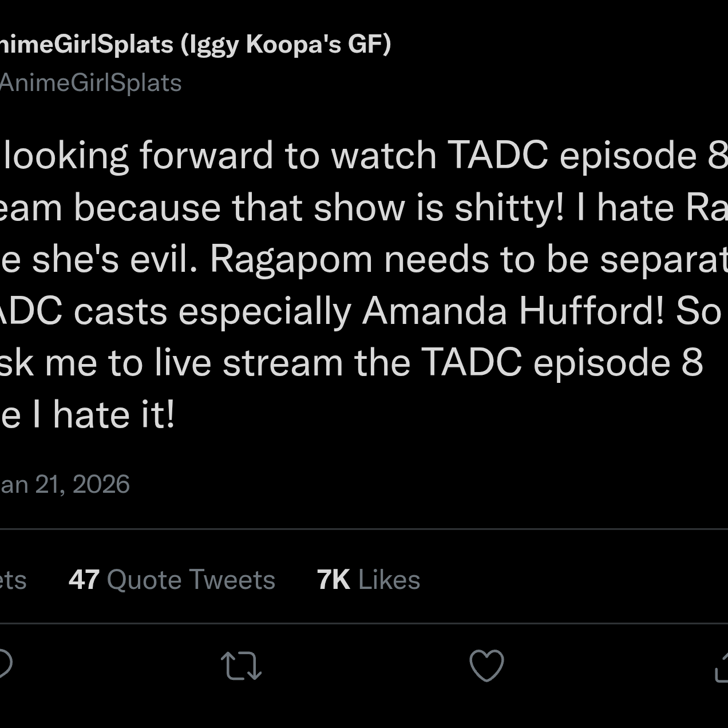Click the Jan 21, 2026 timestamp
728x728 pixels.
coord(65,484)
